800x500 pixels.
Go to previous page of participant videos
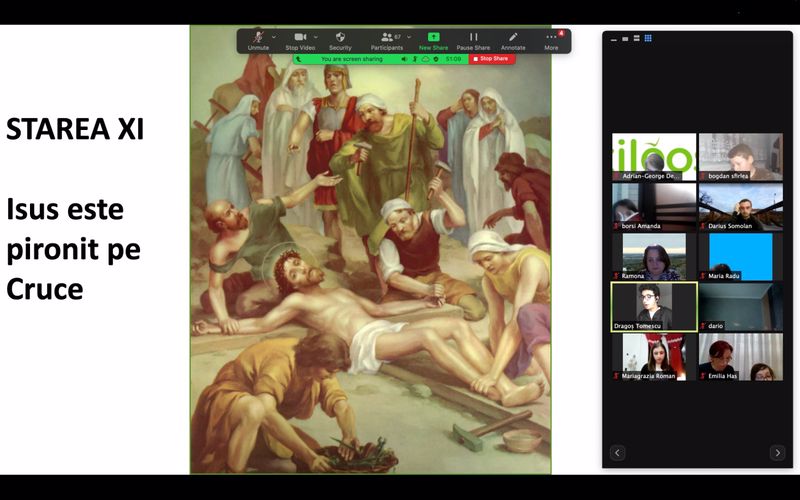click(x=618, y=453)
